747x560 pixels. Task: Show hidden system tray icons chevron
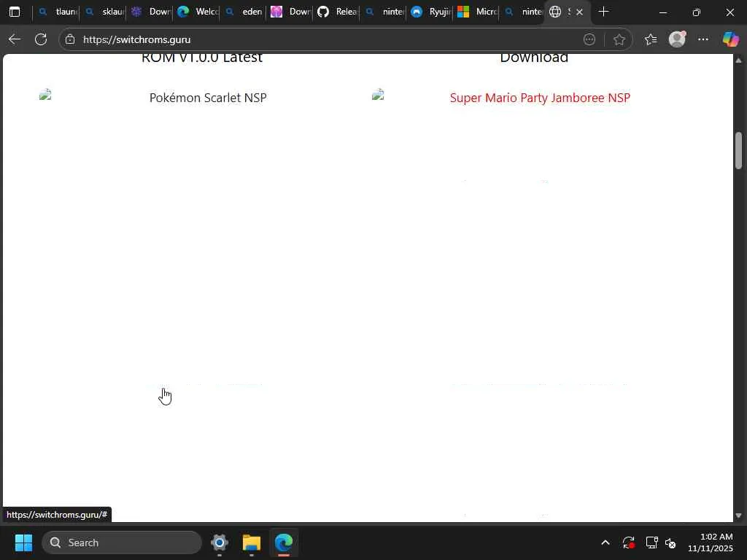(x=605, y=542)
